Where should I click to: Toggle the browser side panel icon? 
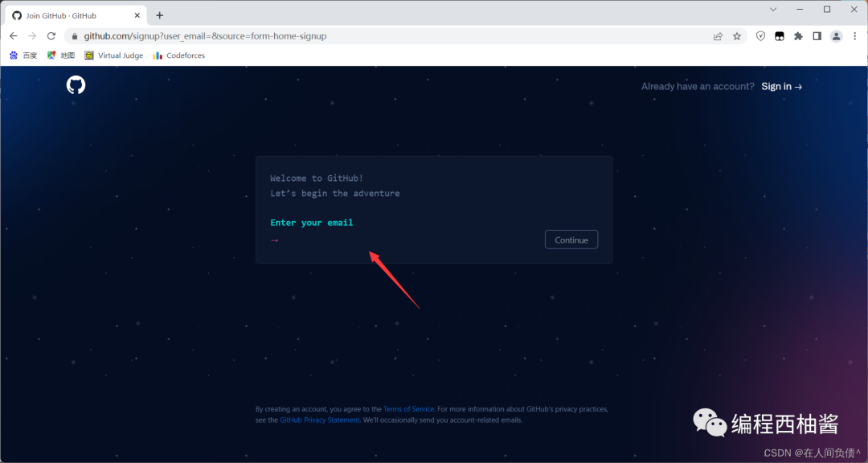coord(817,36)
